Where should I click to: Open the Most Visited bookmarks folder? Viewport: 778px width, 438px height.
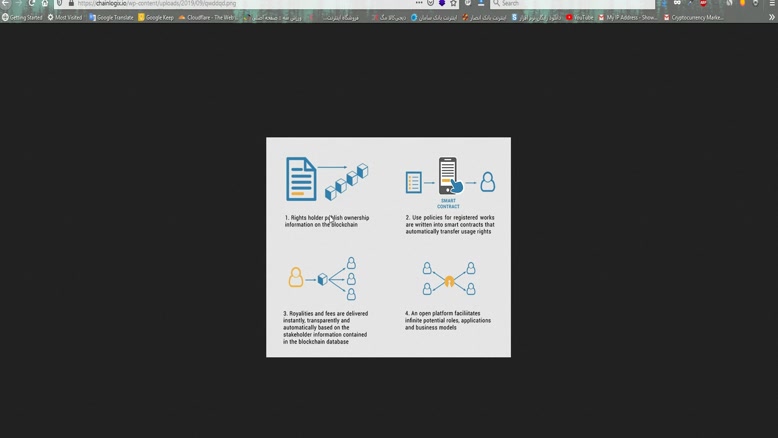(67, 17)
